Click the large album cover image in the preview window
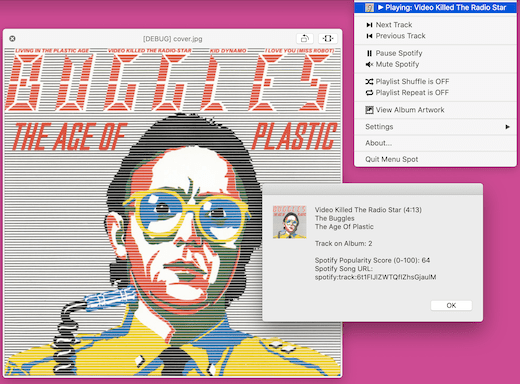The image size is (520, 384). [172, 212]
